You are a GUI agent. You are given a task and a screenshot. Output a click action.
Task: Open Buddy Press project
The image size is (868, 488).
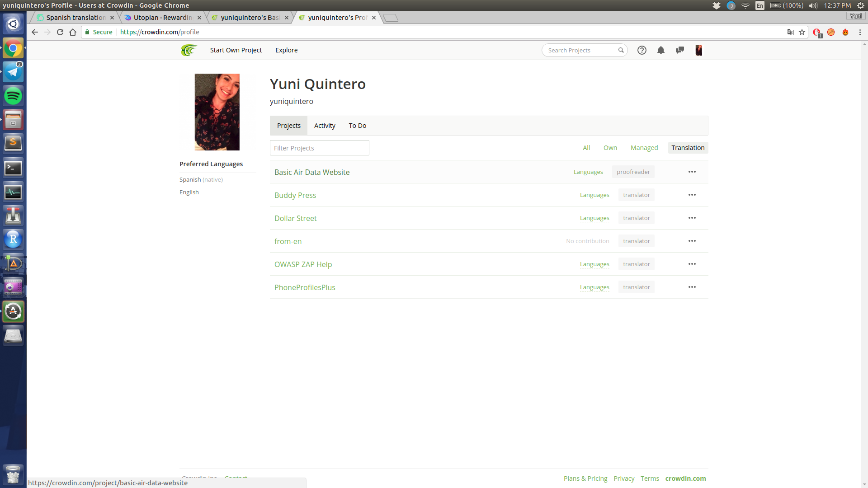(x=295, y=195)
